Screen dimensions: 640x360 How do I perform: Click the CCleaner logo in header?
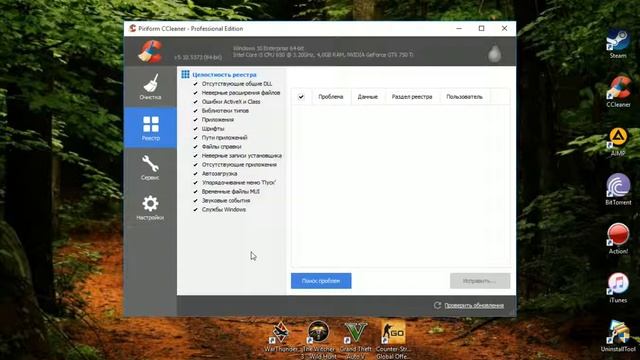(x=150, y=51)
